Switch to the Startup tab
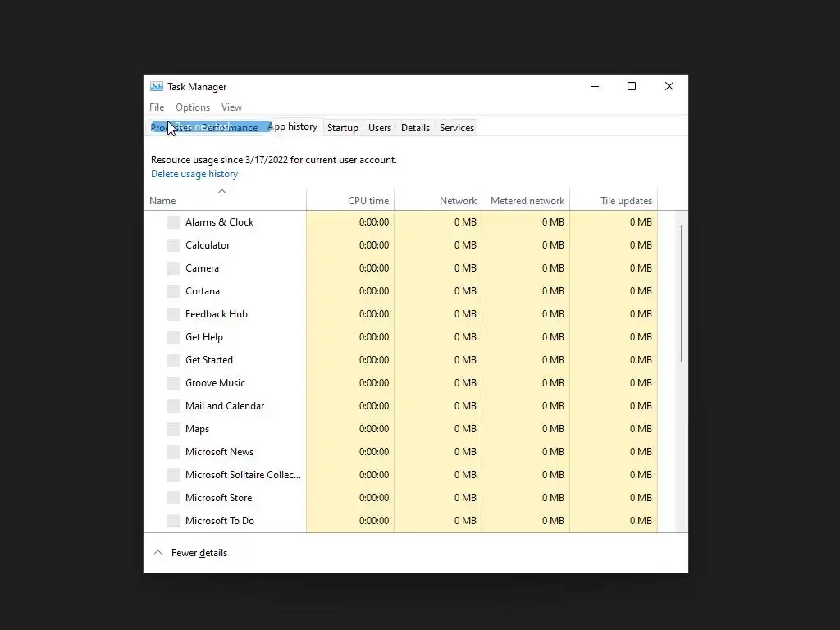Screen dimensions: 840x630 (343, 127)
